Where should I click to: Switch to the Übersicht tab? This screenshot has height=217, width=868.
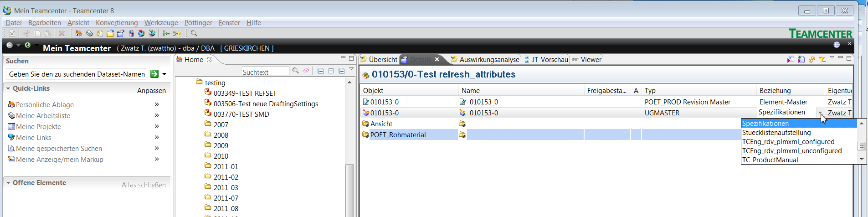(x=379, y=59)
